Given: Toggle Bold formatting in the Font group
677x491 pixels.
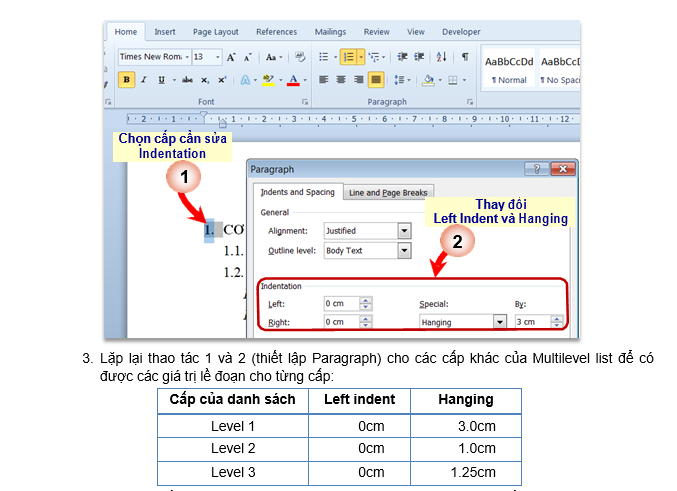Looking at the screenshot, I should pyautogui.click(x=127, y=80).
